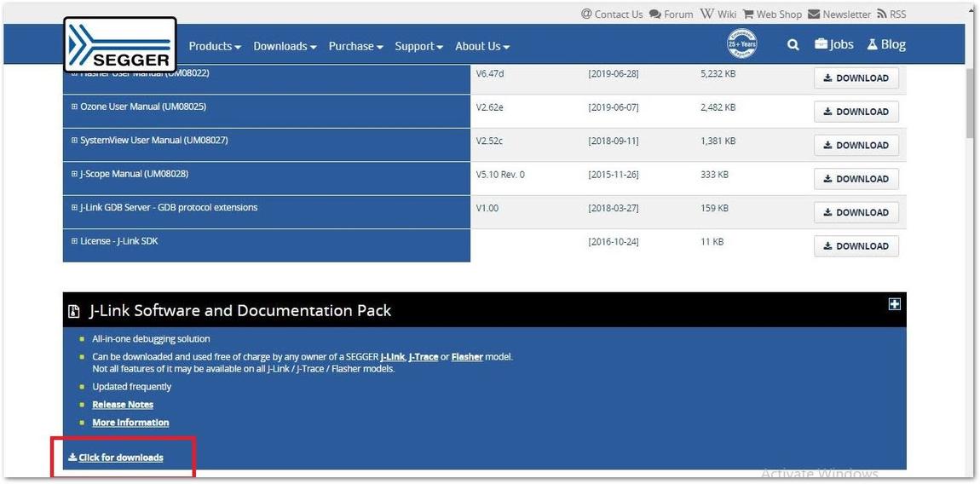Open the Flasher hyperlink
Image resolution: width=980 pixels, height=484 pixels.
467,357
